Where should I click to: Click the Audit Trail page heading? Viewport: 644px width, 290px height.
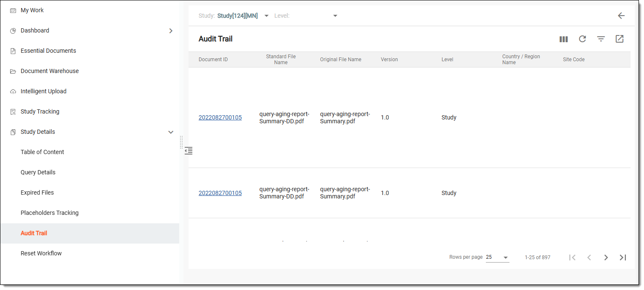[x=216, y=39]
